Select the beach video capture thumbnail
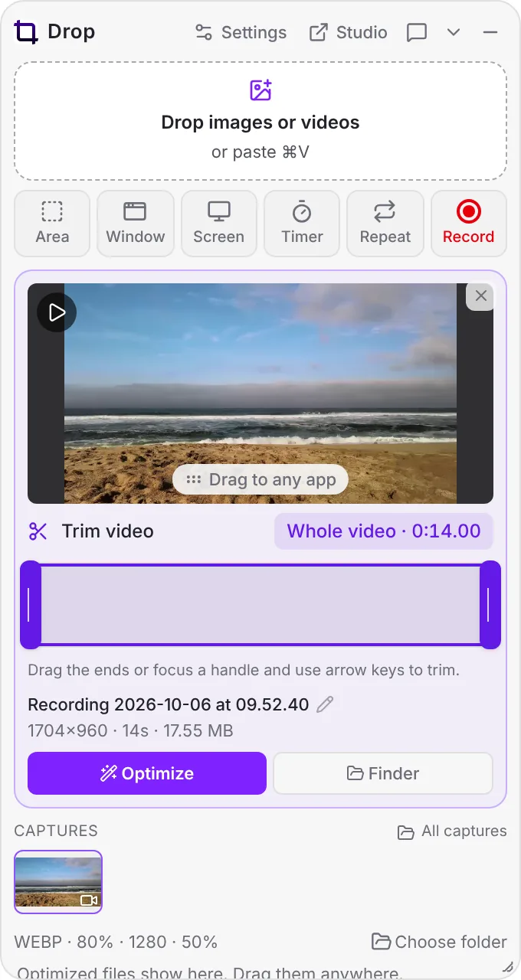The width and height of the screenshot is (521, 980). point(58,882)
